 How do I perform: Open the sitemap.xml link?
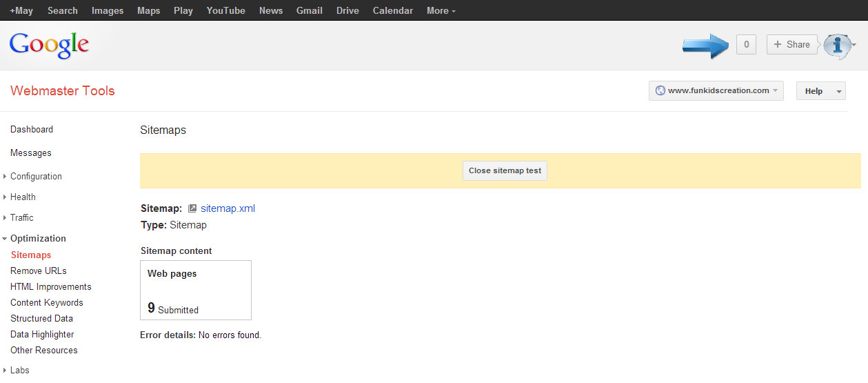pos(228,208)
